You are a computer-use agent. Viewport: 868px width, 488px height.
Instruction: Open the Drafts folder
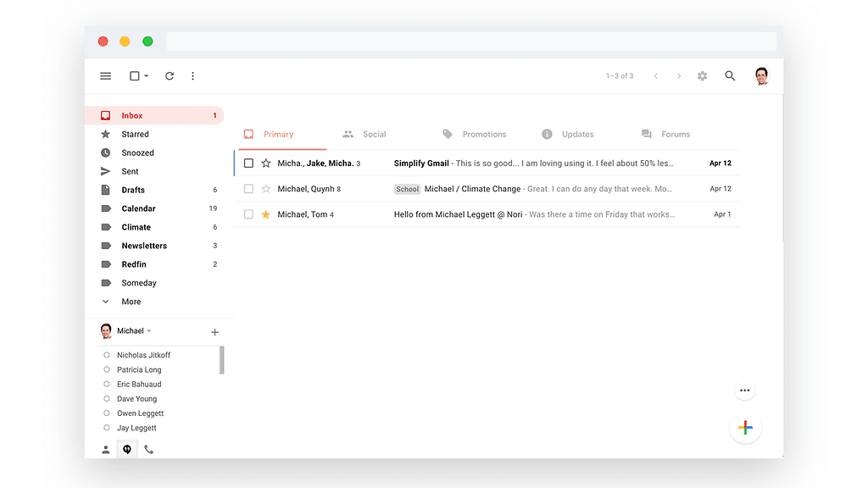(133, 191)
